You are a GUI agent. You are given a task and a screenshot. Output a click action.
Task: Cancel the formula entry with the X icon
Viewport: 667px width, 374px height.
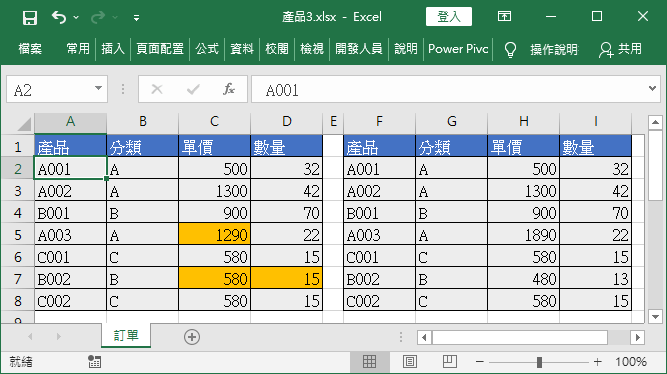coord(157,89)
